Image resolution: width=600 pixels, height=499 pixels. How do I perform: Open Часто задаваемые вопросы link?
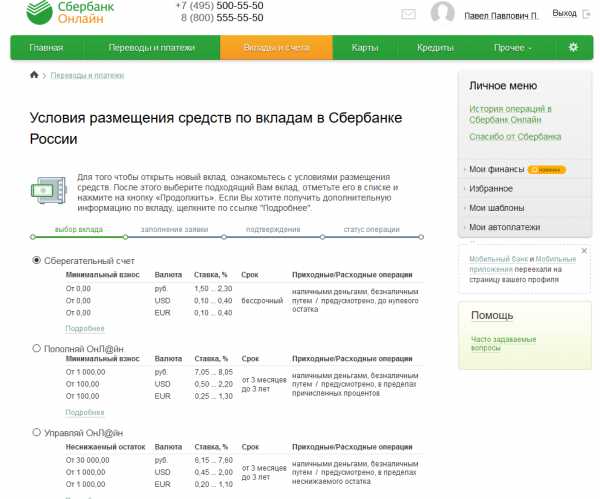point(503,343)
